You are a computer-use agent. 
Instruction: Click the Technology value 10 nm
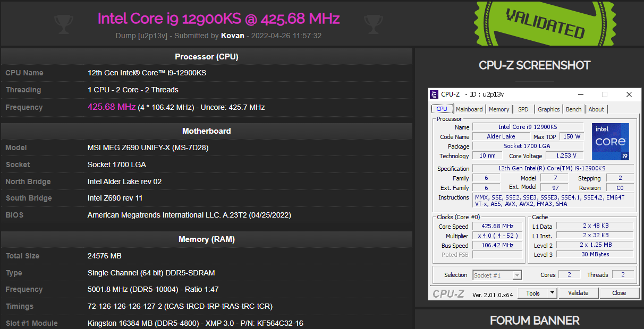(487, 156)
